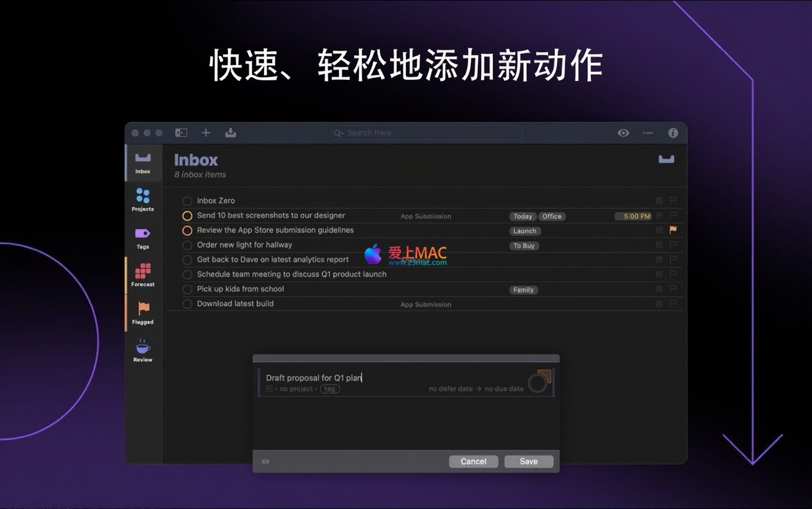Image resolution: width=812 pixels, height=509 pixels.
Task: Check off the Inbox Zero task circle
Action: click(187, 201)
